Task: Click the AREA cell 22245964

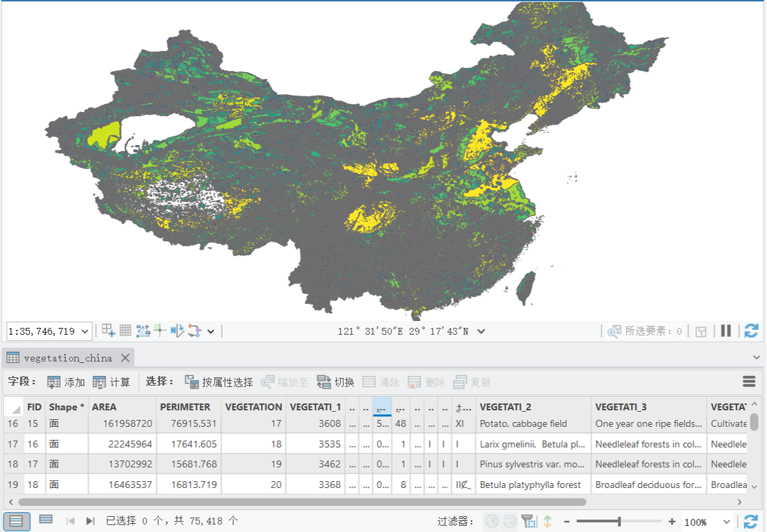Action: click(x=122, y=444)
